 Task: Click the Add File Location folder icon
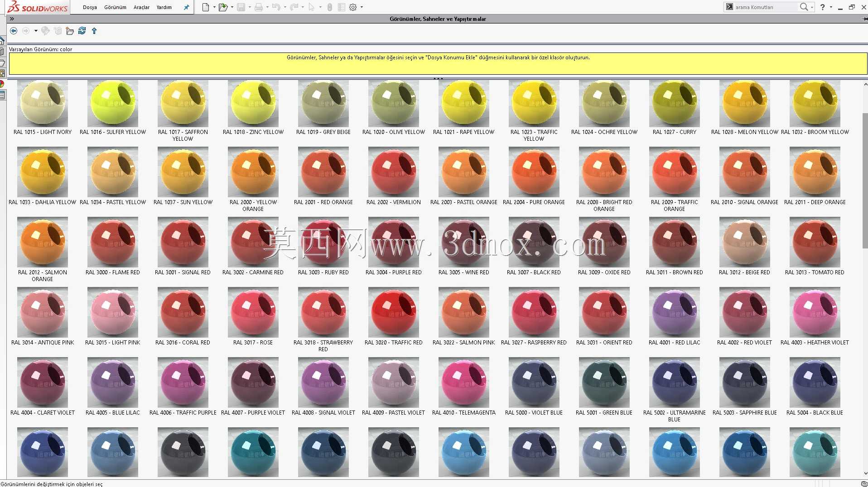pos(70,31)
